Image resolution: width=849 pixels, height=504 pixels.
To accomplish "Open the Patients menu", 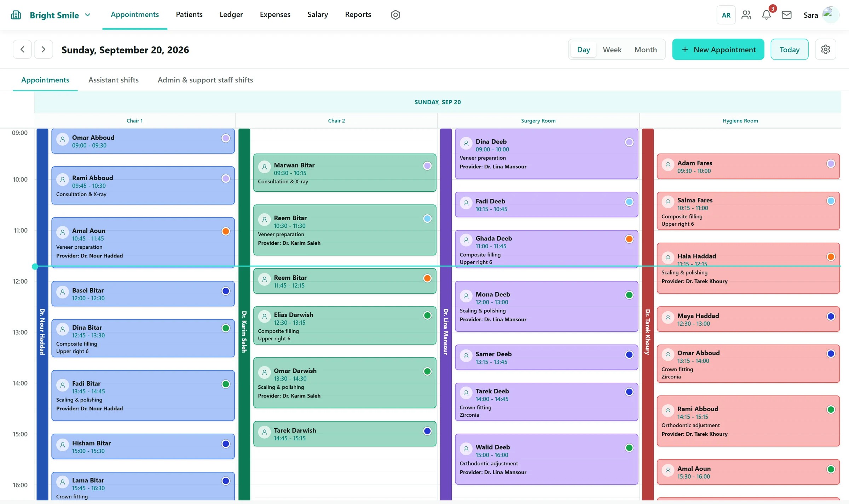I will coord(189,15).
